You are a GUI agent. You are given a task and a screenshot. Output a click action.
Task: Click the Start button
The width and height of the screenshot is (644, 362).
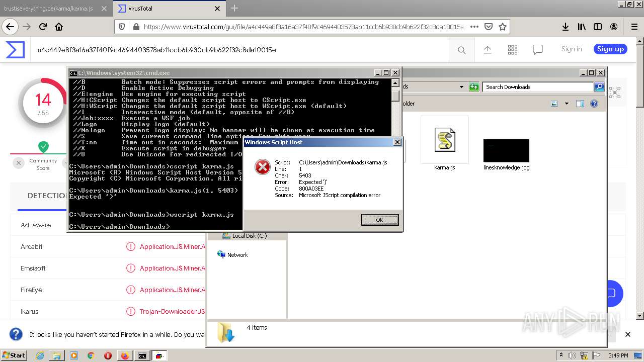[14, 355]
